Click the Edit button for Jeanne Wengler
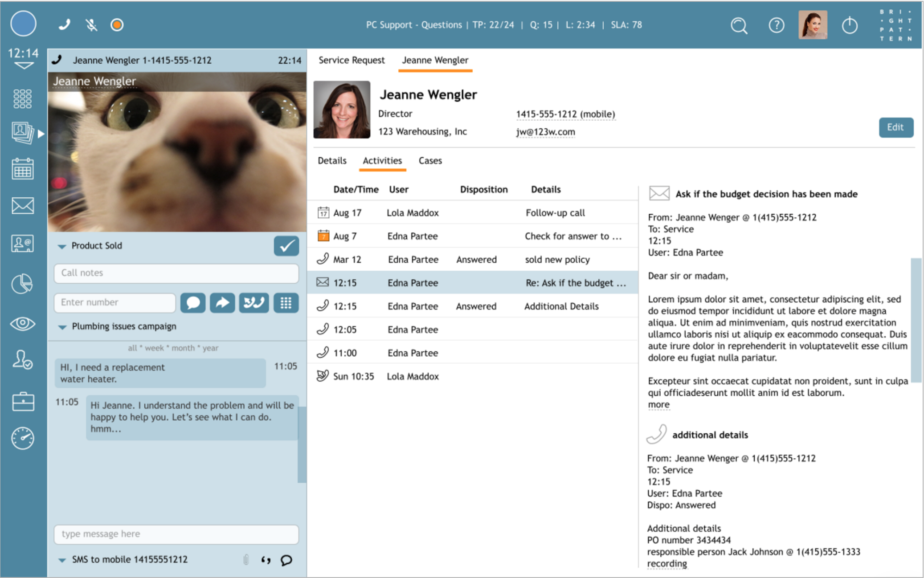Screen dimensions: 924x578 (895, 127)
